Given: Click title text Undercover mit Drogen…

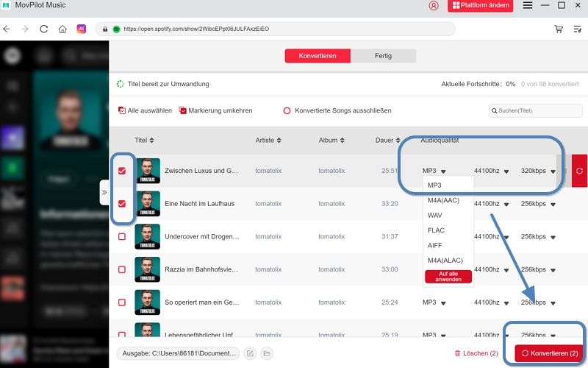Looking at the screenshot, I should (201, 236).
